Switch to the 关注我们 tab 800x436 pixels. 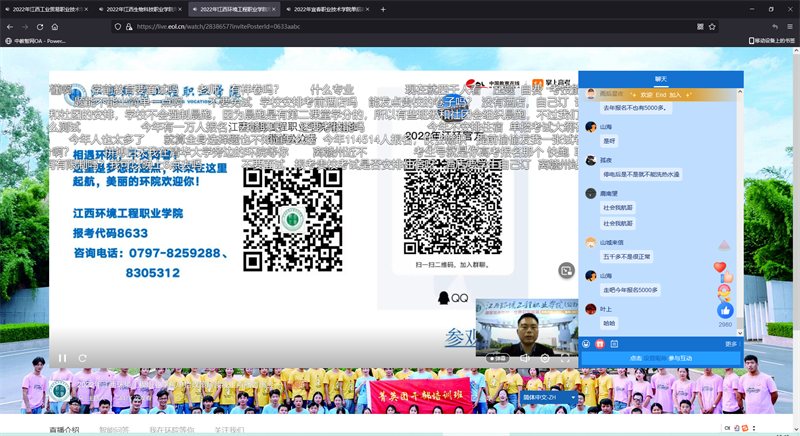point(229,430)
